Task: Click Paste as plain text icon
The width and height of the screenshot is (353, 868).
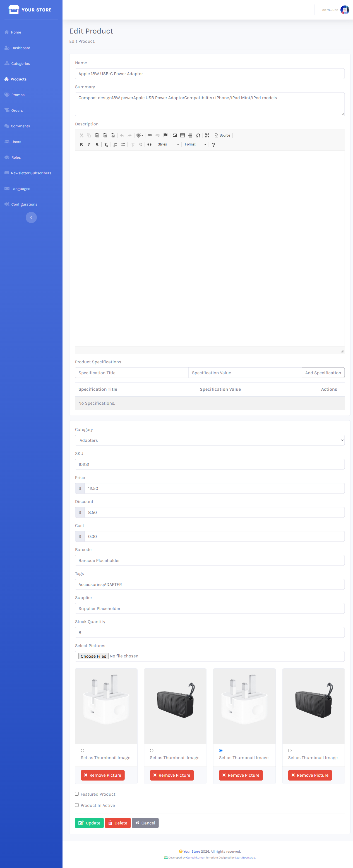Action: tap(105, 135)
